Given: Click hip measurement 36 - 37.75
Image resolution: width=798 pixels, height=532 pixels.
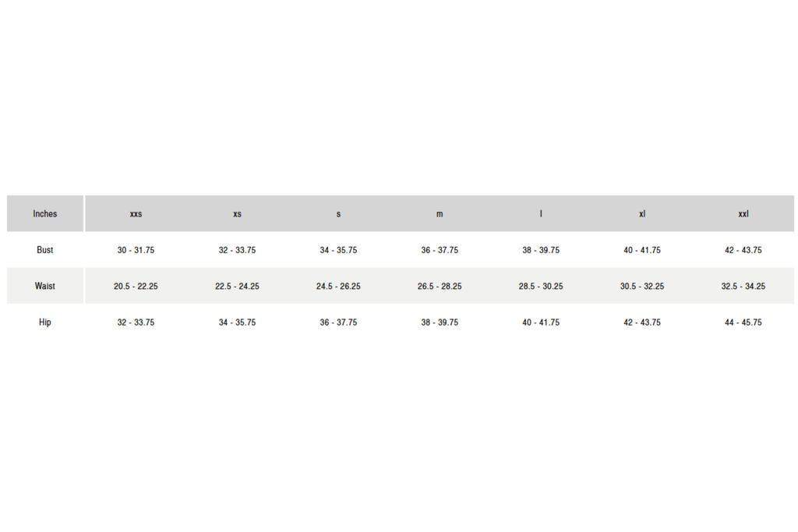Looking at the screenshot, I should pos(338,322).
